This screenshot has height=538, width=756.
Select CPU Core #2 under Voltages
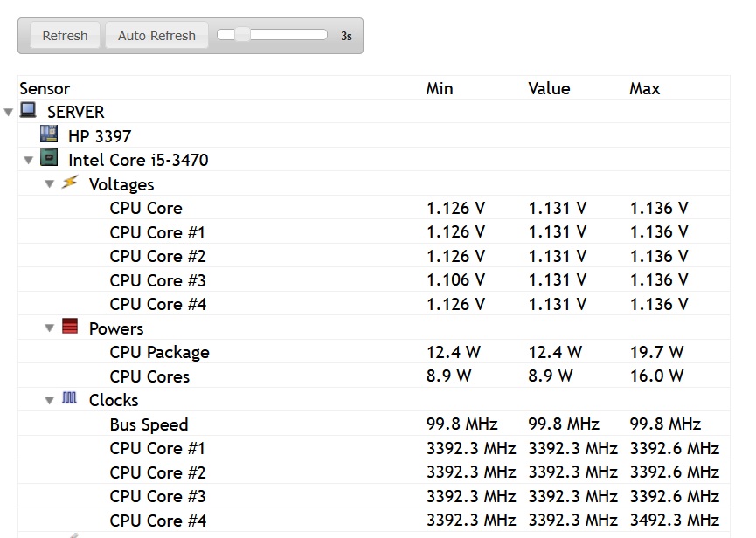pos(374,256)
